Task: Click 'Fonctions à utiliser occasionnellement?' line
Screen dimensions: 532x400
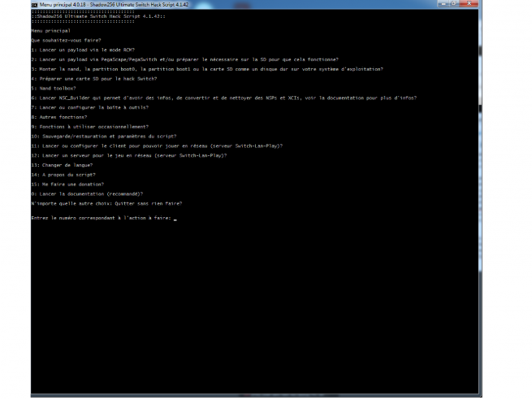Action: (x=89, y=127)
